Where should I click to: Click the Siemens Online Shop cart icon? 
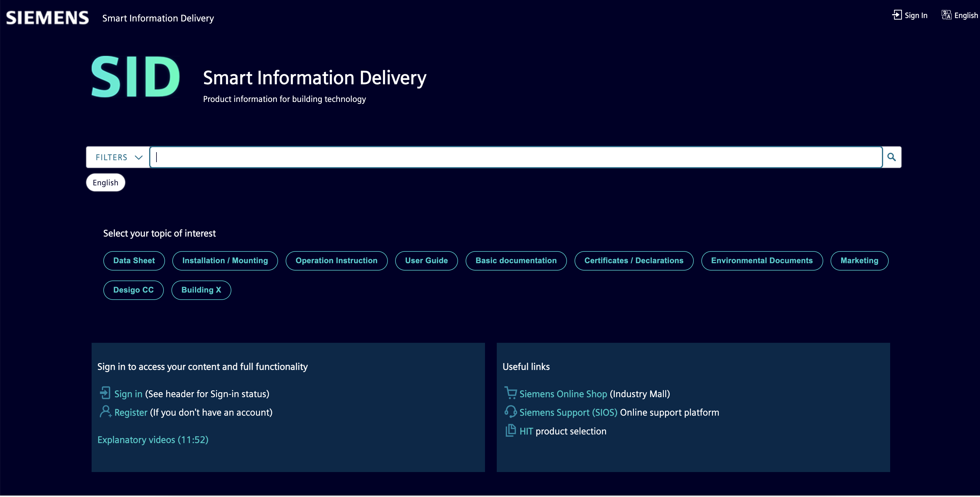coord(510,393)
